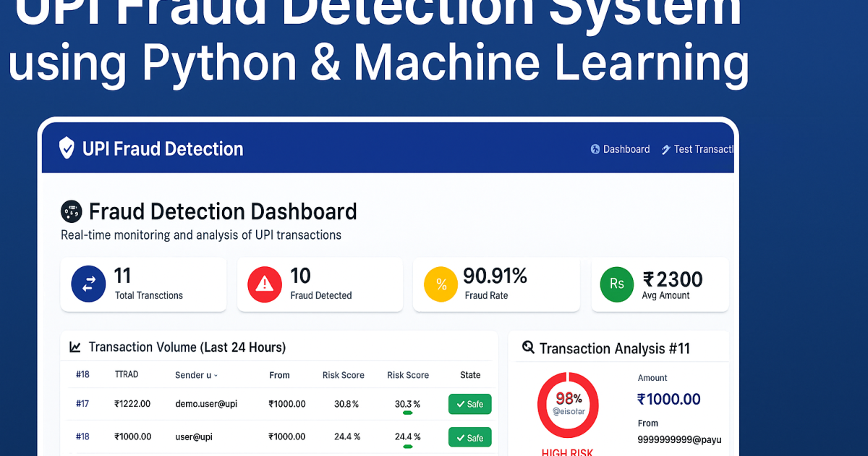Click the green Rs Avg Amount icon
868x456 pixels.
[616, 284]
